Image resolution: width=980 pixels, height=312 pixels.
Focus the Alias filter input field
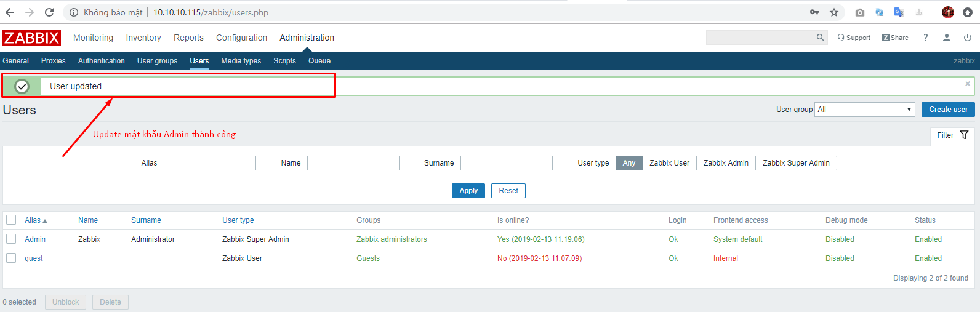pos(210,163)
